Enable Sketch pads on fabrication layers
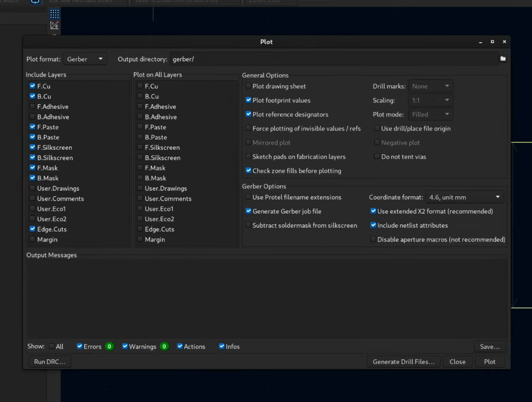The image size is (532, 402). (248, 156)
